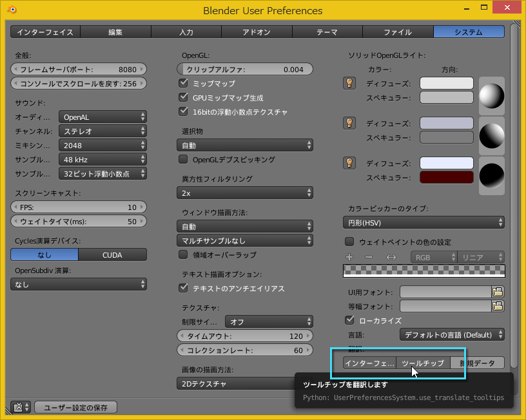Open sample rate 48 kHz dropdown
The width and height of the screenshot is (526, 420).
[x=102, y=159]
